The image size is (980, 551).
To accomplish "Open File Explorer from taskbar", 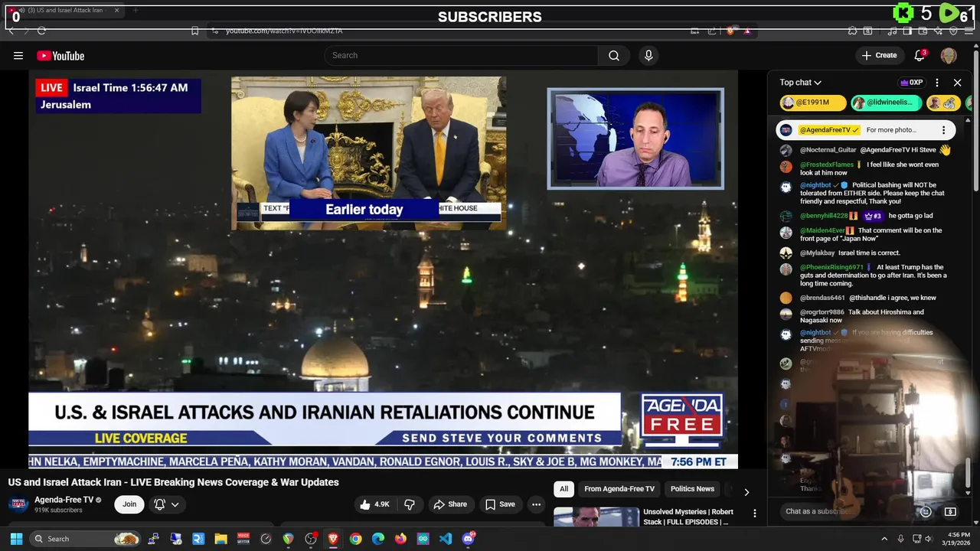I will pyautogui.click(x=220, y=539).
